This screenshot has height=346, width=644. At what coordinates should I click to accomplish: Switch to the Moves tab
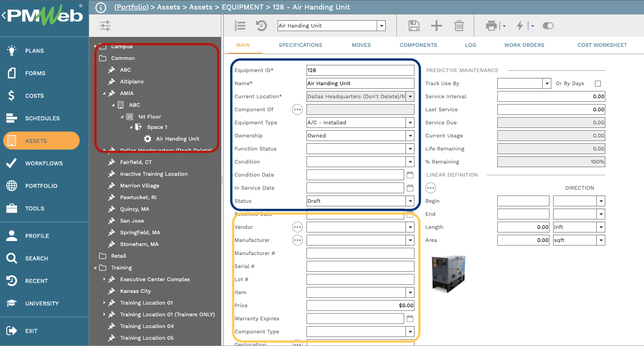(361, 45)
